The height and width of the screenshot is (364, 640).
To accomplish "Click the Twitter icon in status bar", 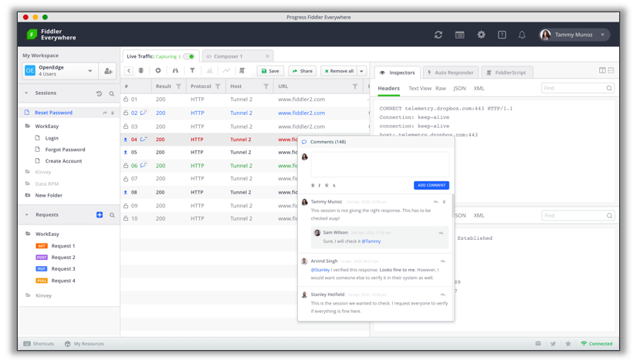I will [x=553, y=344].
